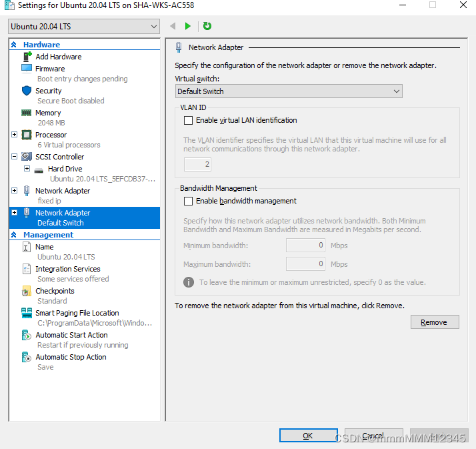476x449 pixels.
Task: Select Add Hardware in the list
Action: (58, 57)
